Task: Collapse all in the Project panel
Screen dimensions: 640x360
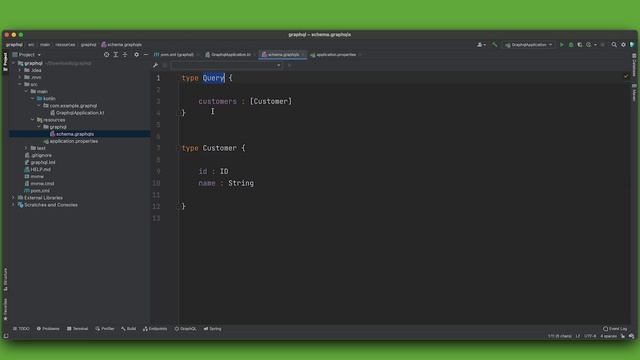Action: 125,54
